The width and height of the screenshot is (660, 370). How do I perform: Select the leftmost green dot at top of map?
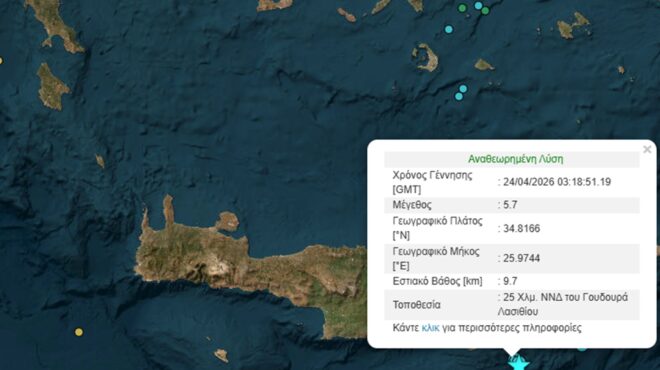click(462, 8)
